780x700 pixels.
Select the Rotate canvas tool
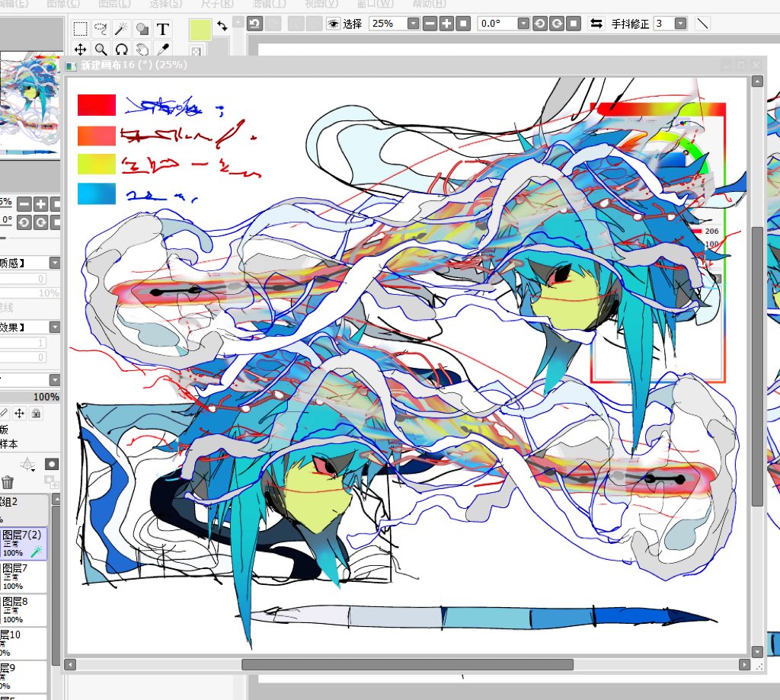[x=121, y=50]
